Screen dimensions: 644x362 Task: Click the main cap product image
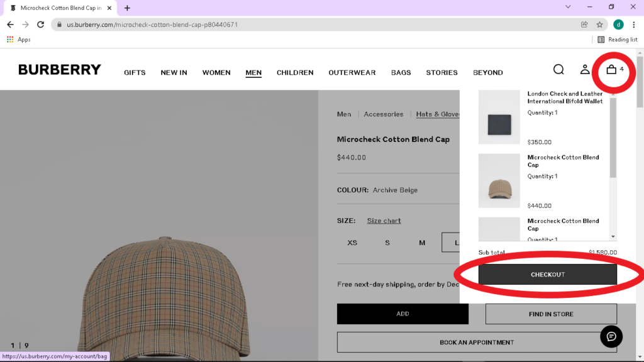tap(159, 226)
